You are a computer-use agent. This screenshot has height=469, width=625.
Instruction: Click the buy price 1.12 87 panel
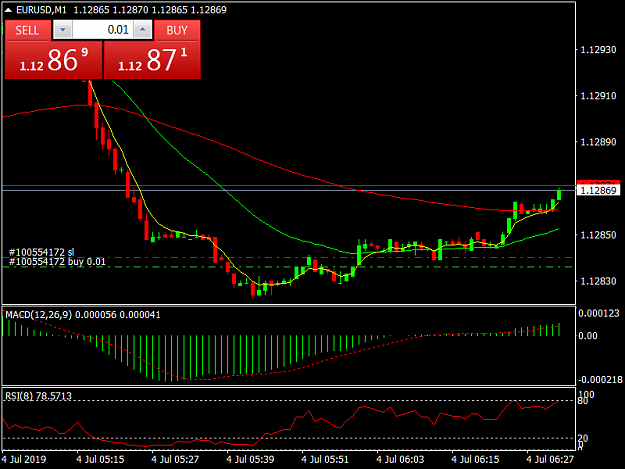152,60
